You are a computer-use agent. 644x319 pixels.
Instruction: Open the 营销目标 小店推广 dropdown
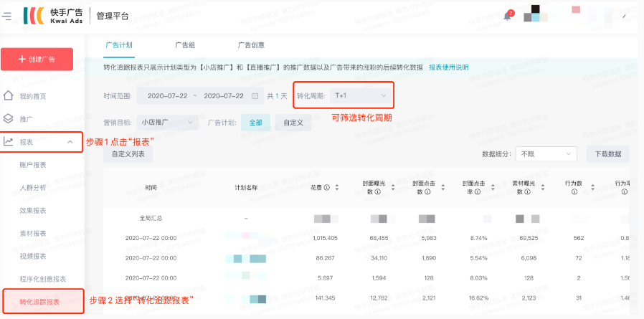tap(167, 123)
